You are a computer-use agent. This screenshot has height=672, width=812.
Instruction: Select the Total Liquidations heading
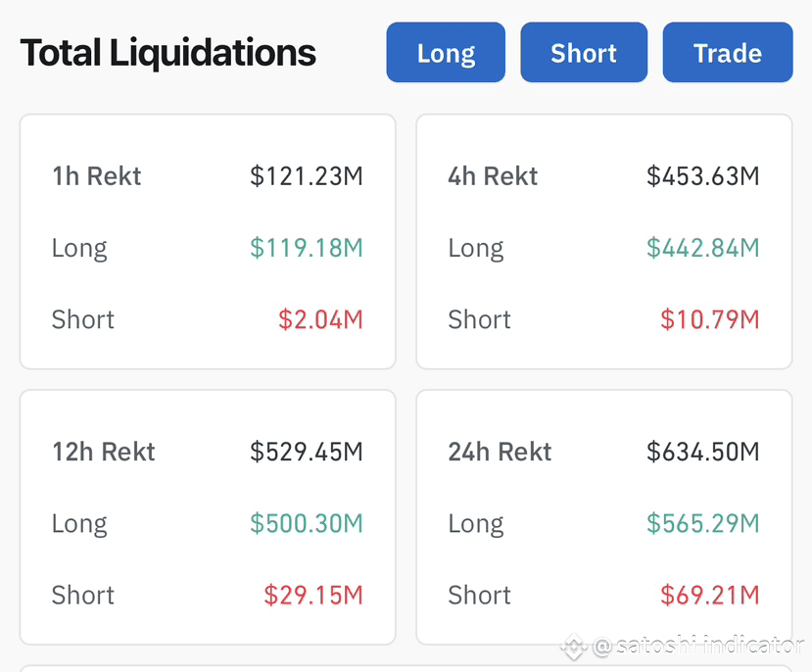(167, 53)
